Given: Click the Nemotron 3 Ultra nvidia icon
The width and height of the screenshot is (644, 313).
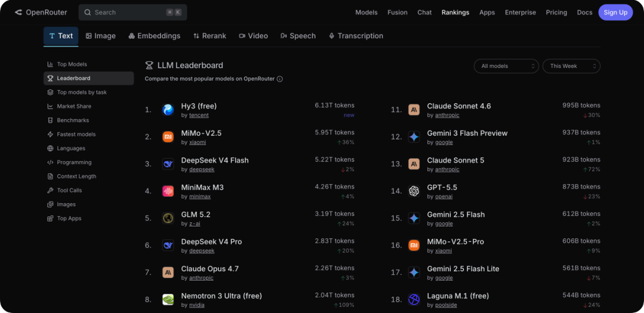Looking at the screenshot, I should click(x=168, y=299).
